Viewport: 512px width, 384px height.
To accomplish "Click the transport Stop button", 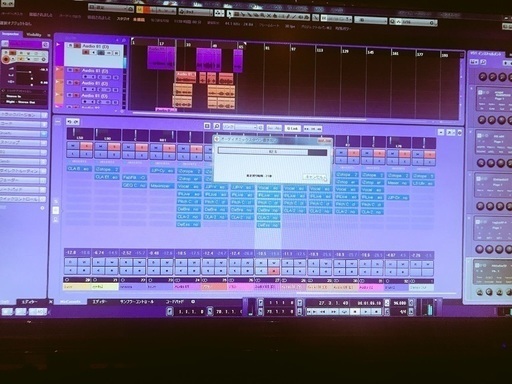I will [355, 312].
